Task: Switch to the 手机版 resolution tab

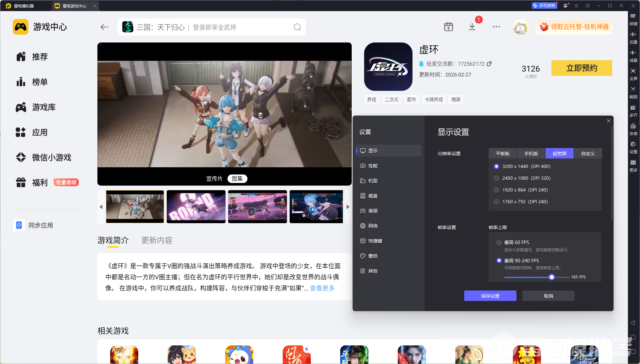Action: pos(531,154)
